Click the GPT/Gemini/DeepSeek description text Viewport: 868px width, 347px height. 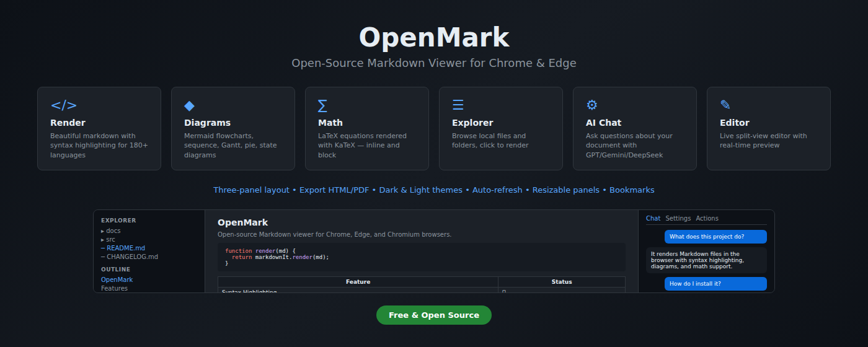click(629, 146)
